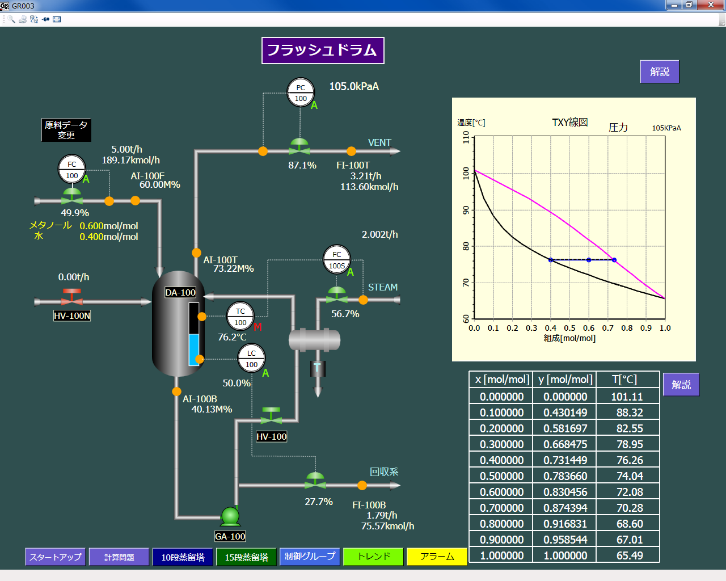Open the 制御グループ view
This screenshot has height=581, width=726.
[x=308, y=556]
